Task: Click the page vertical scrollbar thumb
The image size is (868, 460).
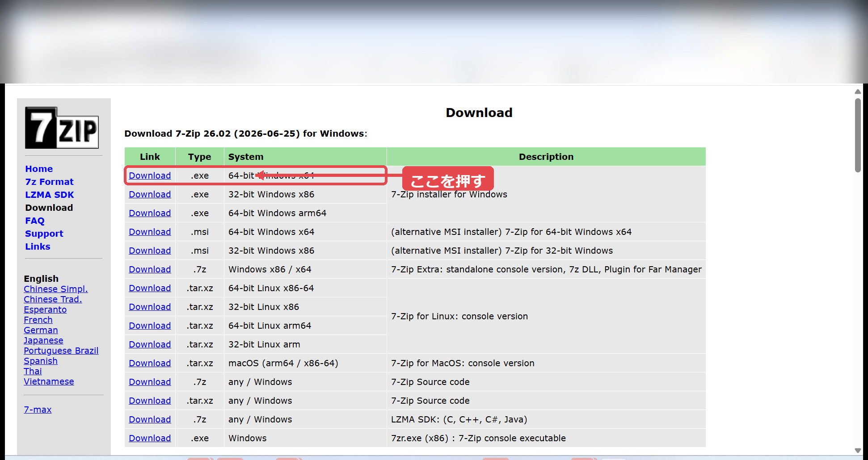Action: click(x=858, y=135)
